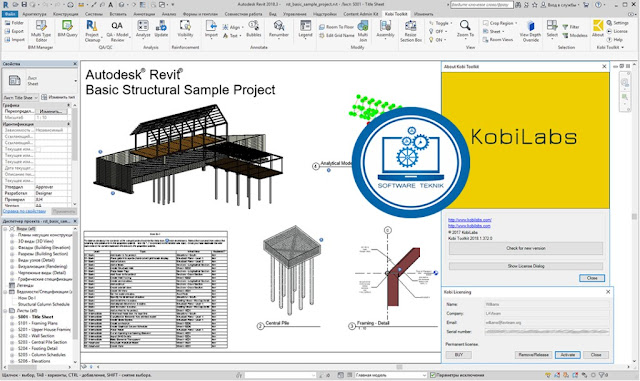Click the Name field in Kobi Licensing
Screen dimensions: 640x381
(x=546, y=304)
